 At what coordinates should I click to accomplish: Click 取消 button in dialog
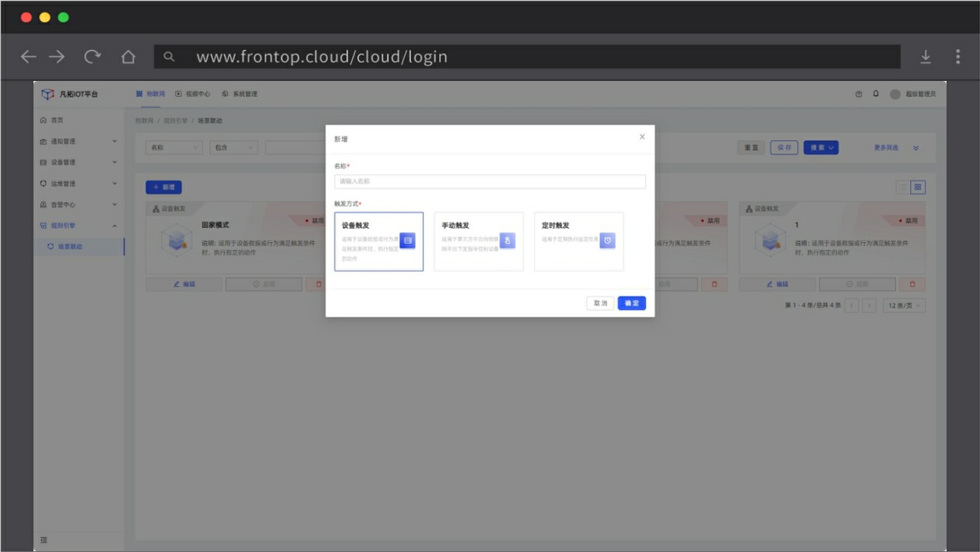coord(600,304)
